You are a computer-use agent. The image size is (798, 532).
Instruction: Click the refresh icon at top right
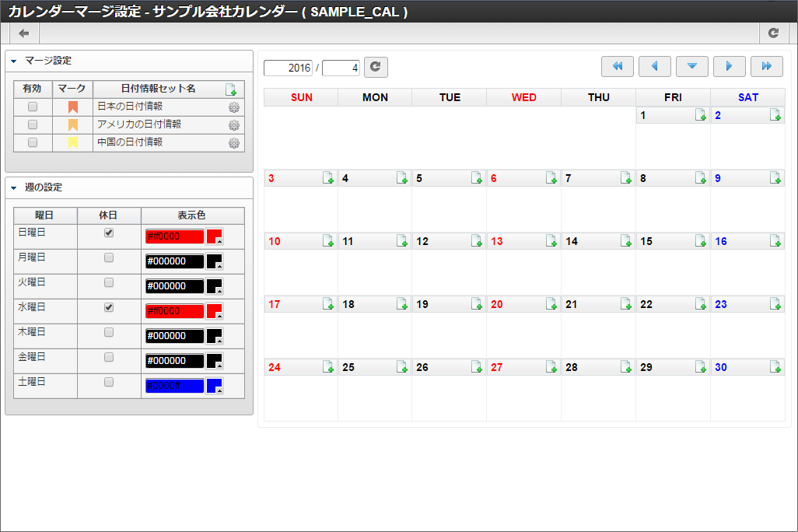pos(774,33)
